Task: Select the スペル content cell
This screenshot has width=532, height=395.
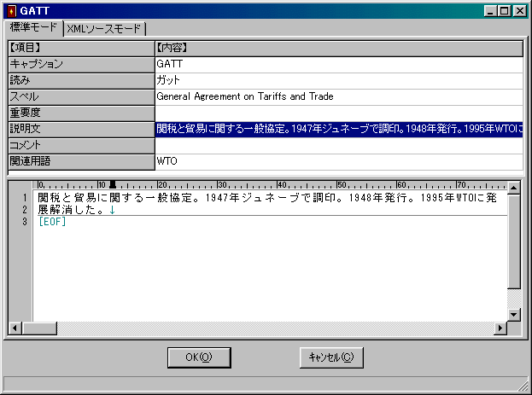Action: (x=338, y=96)
